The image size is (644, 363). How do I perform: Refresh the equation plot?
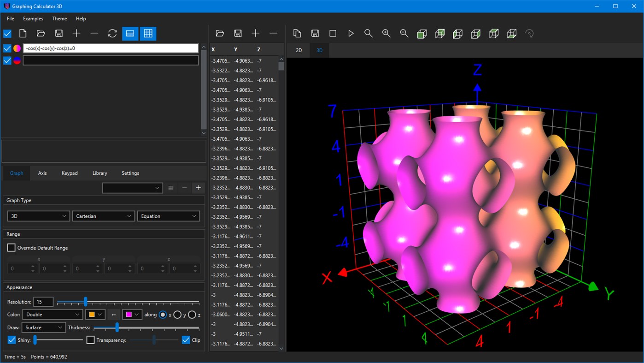click(x=112, y=33)
